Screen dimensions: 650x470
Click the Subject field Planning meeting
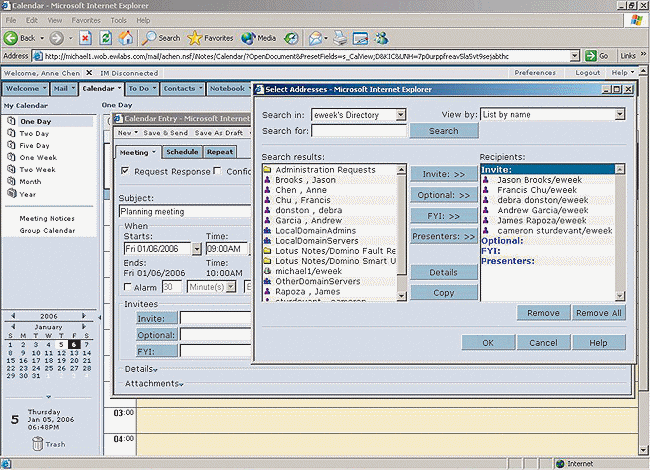click(185, 211)
